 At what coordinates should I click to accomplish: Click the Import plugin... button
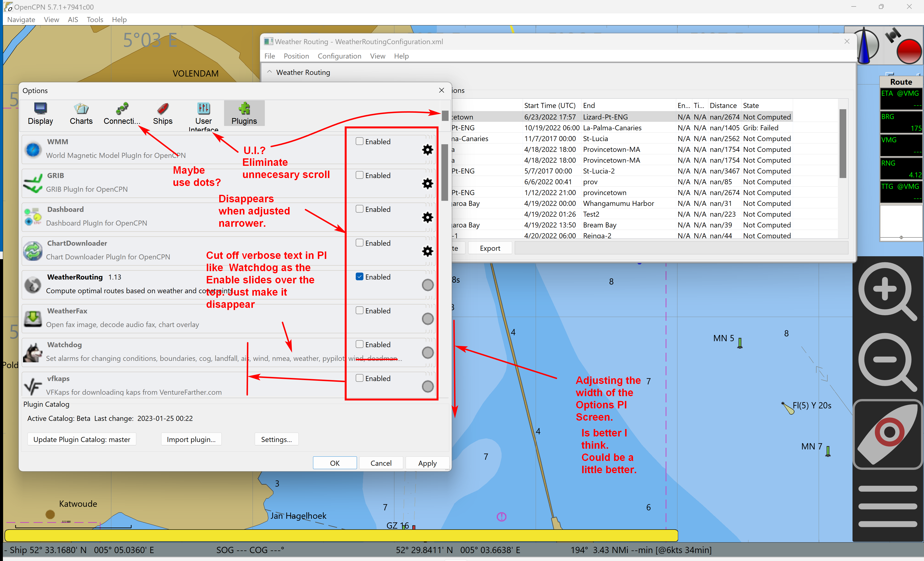point(191,439)
